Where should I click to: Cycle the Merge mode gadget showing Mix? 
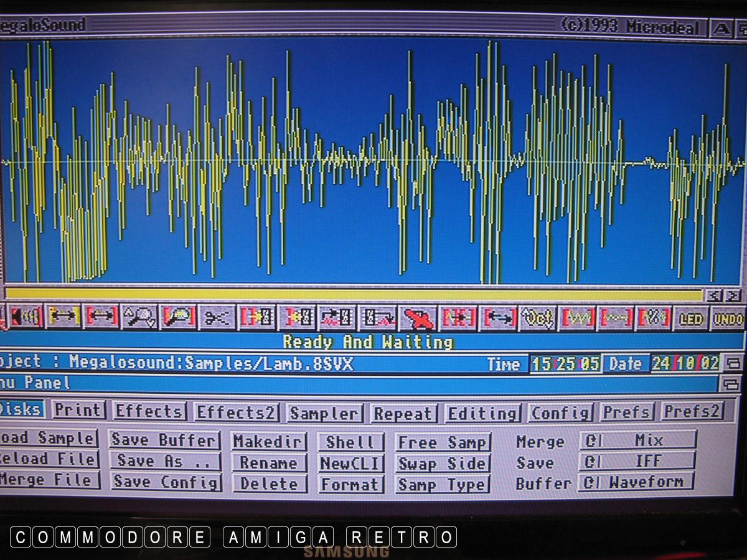(638, 441)
